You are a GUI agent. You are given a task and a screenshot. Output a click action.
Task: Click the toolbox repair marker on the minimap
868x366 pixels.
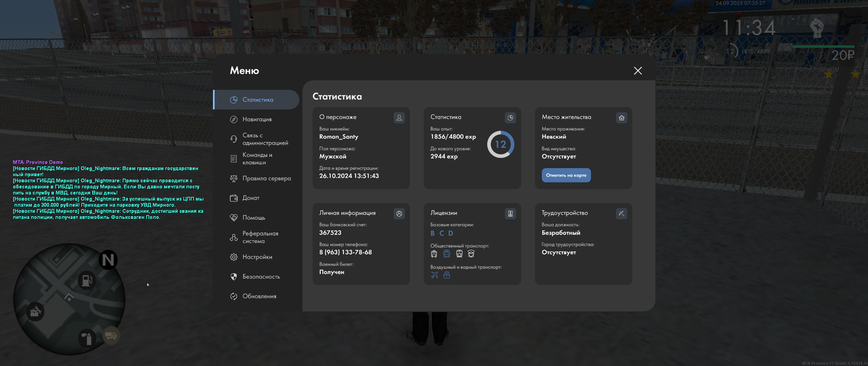(x=35, y=312)
